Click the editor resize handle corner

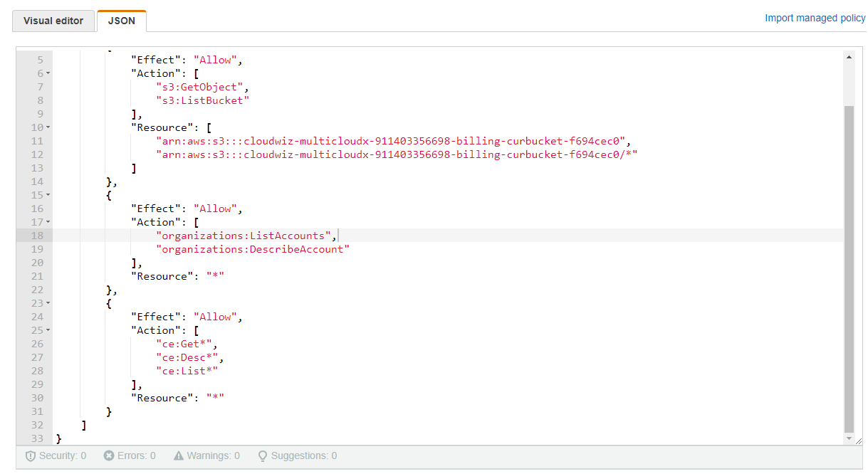858,441
